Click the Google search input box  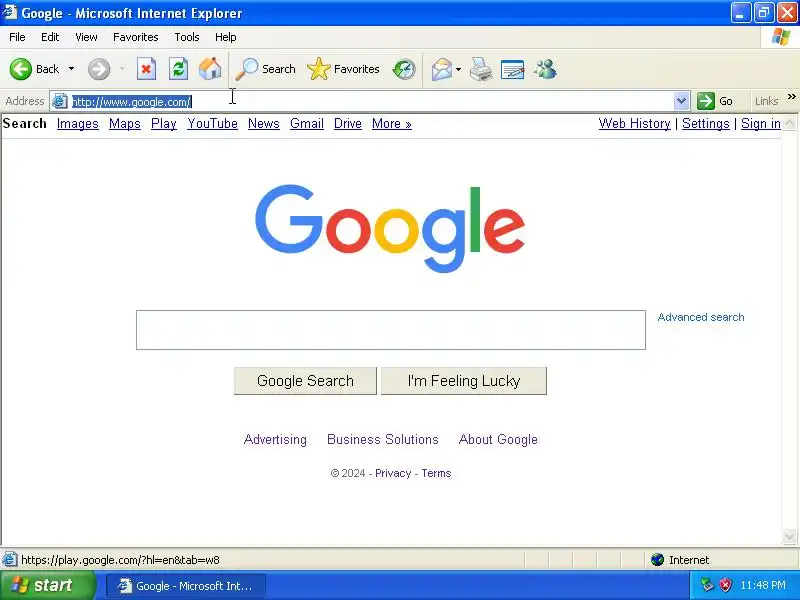(x=391, y=330)
